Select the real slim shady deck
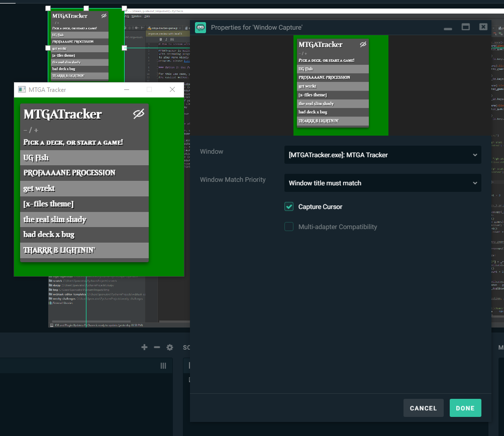The width and height of the screenshot is (504, 436). (x=84, y=220)
